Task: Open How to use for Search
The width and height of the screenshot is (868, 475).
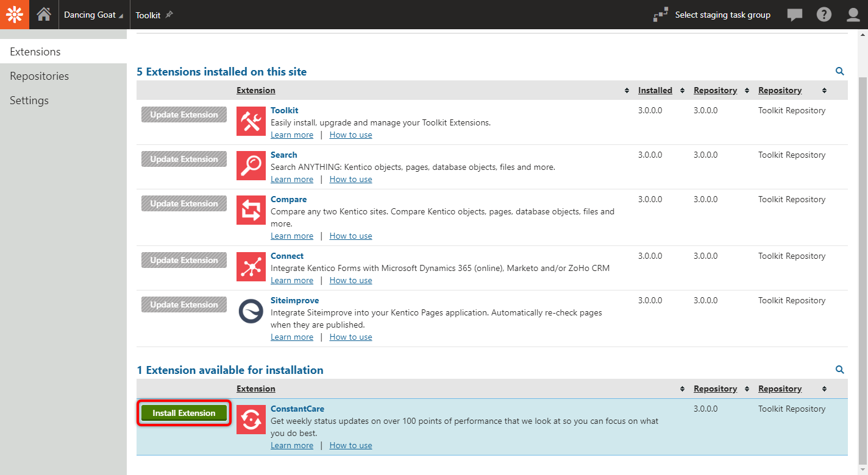Action: [x=350, y=179]
